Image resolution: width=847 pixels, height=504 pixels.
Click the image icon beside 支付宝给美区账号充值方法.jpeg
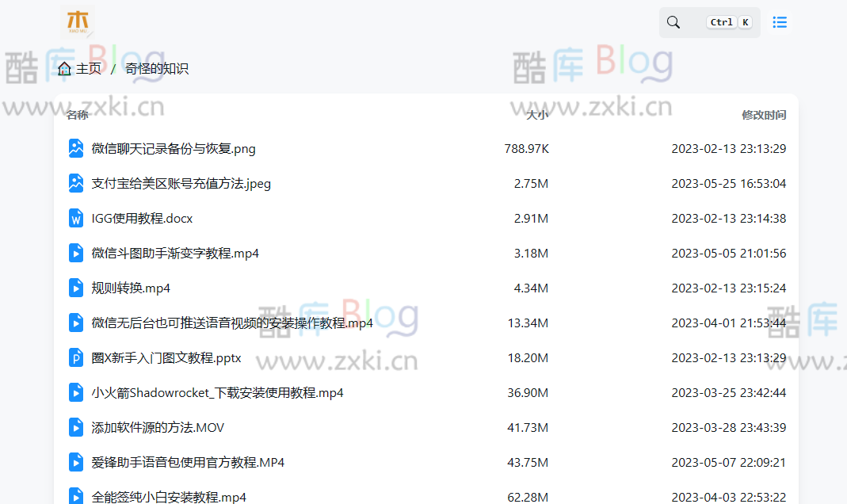coord(75,183)
